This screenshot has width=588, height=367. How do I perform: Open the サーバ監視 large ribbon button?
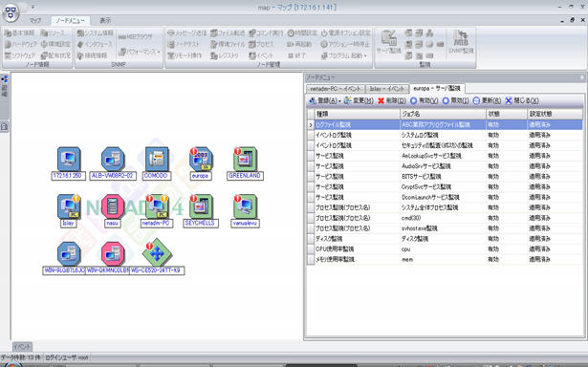tap(389, 42)
